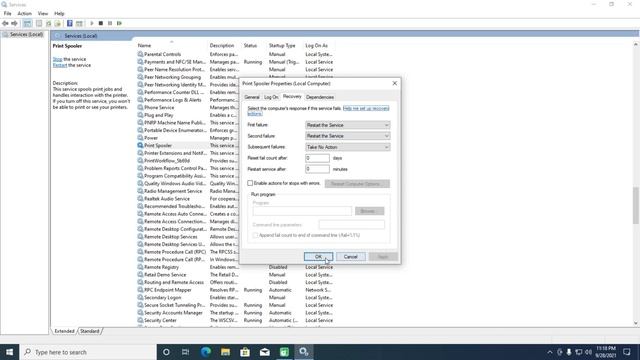Open the green app icon on taskbar
The width and height of the screenshot is (640, 360).
tap(284, 352)
